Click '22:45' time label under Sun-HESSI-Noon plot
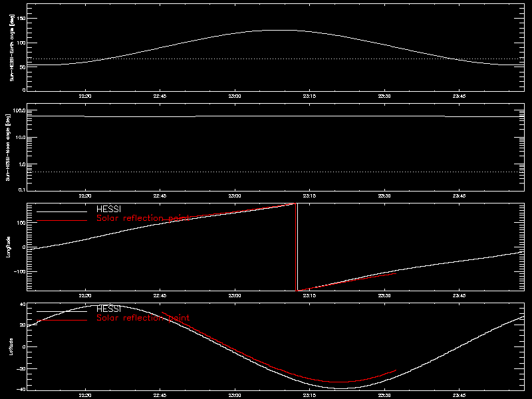The image size is (532, 399). click(160, 196)
